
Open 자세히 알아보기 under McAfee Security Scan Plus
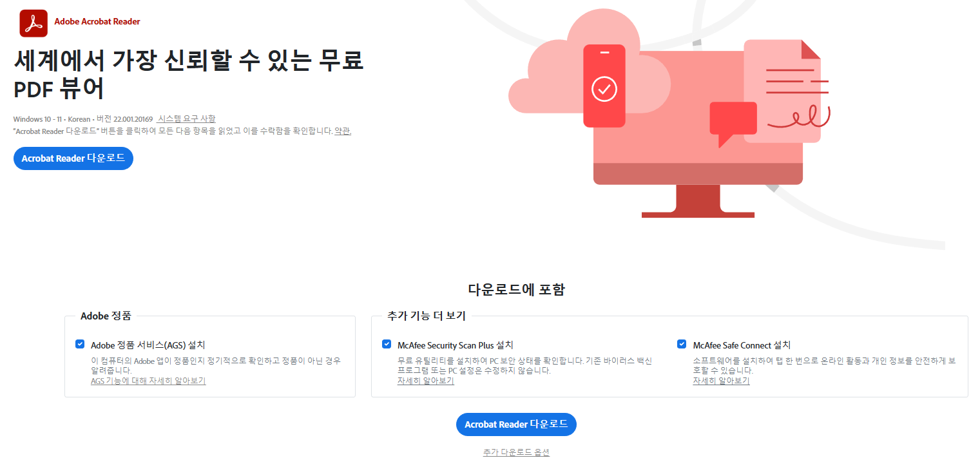[426, 381]
